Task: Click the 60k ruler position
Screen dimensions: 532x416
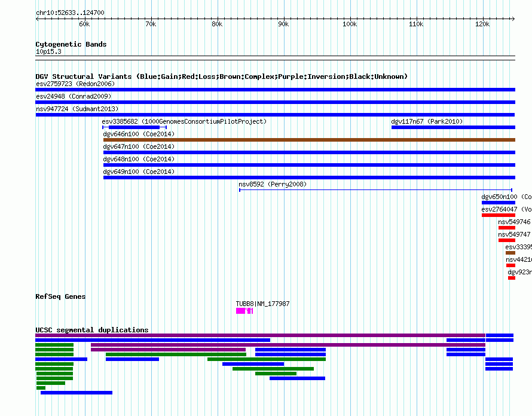Action: click(x=84, y=24)
